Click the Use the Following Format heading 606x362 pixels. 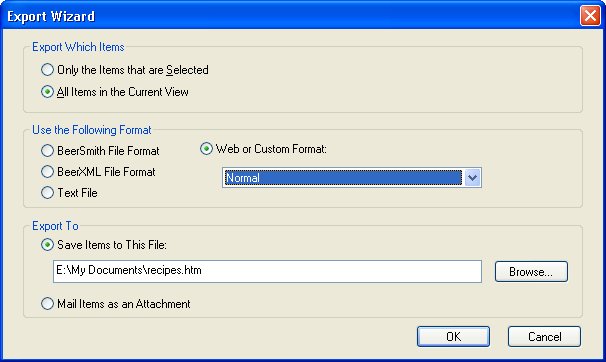(92, 130)
